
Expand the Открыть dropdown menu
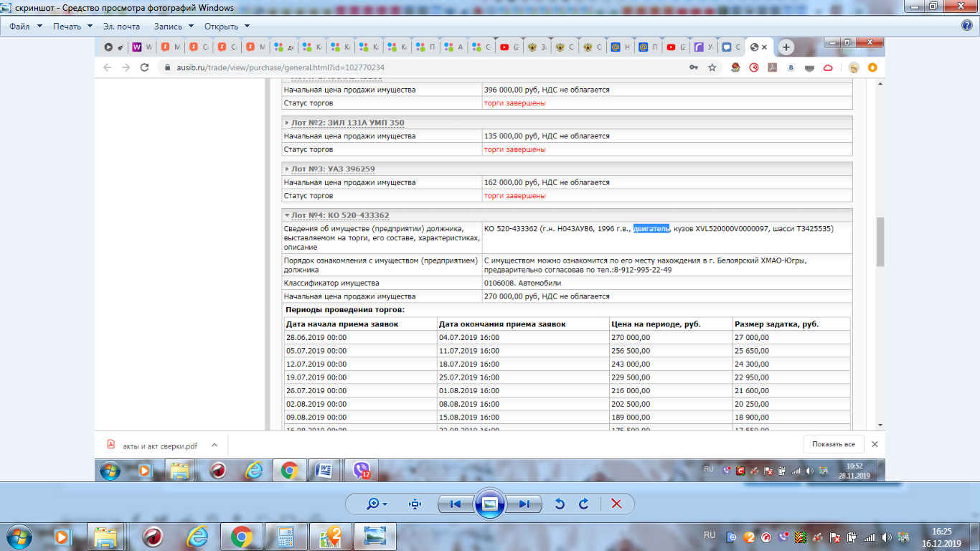[227, 27]
